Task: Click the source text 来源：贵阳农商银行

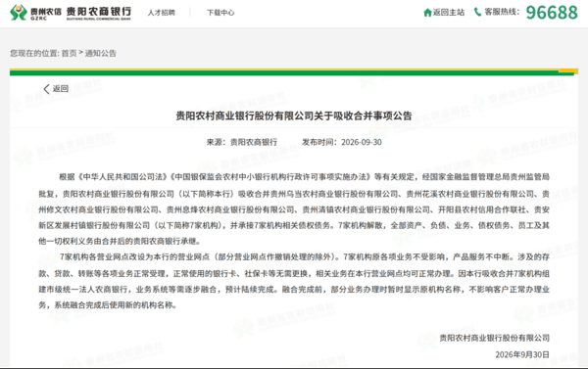Action: [242, 142]
